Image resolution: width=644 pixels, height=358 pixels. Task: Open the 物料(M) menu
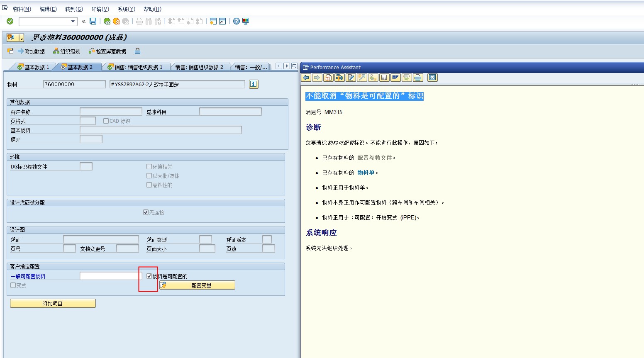click(22, 9)
